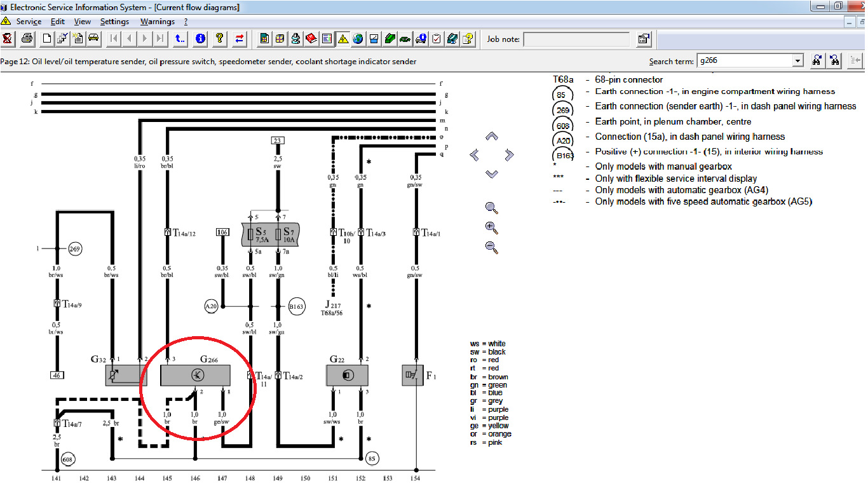This screenshot has width=868, height=488.
Task: Click the B163 connection circle in diagram
Action: pyautogui.click(x=297, y=306)
